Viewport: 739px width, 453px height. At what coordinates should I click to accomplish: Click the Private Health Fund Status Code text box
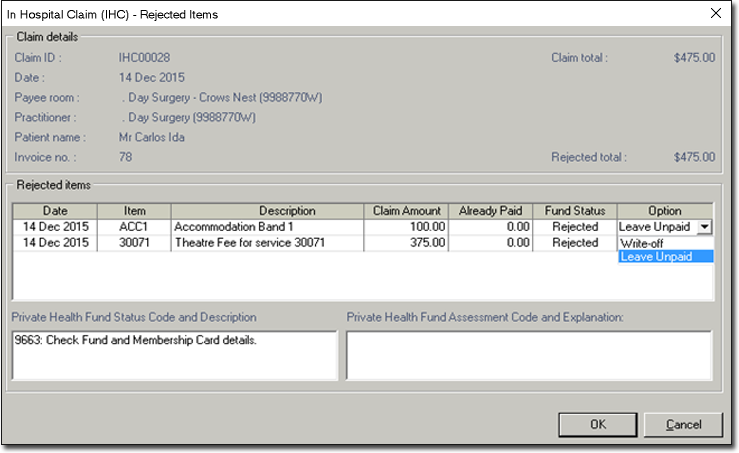pyautogui.click(x=174, y=355)
